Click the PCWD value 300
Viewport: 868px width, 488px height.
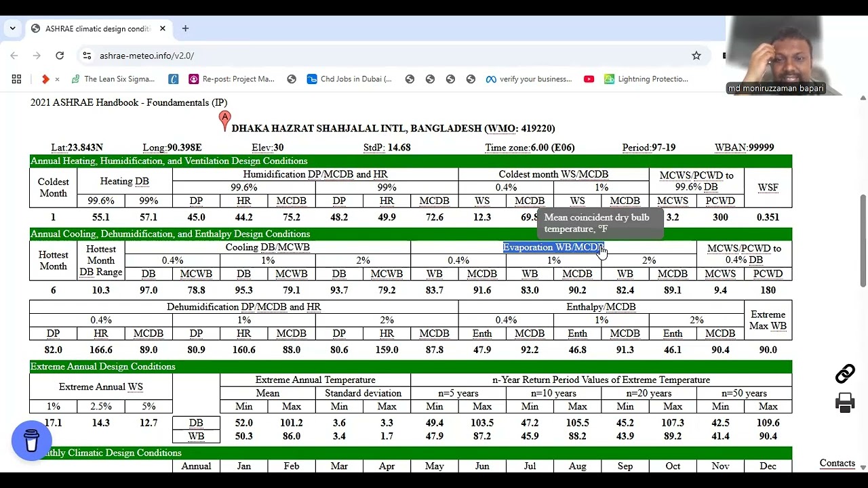[720, 218]
